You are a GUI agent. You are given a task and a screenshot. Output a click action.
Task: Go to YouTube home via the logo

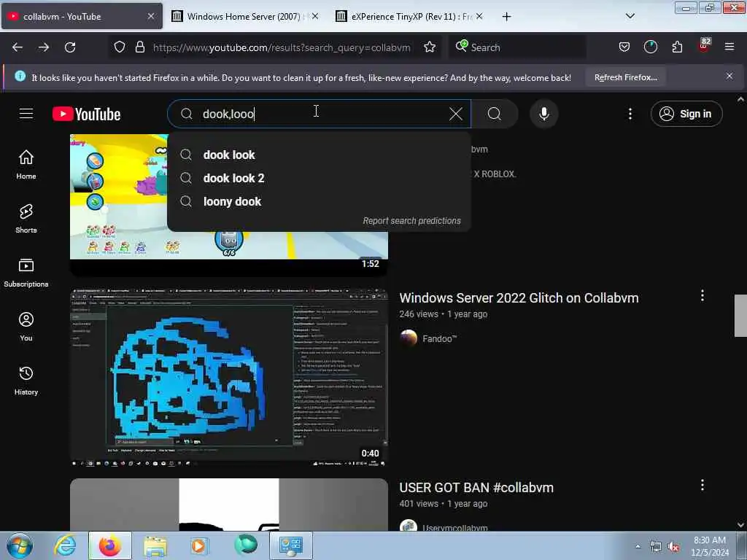(x=87, y=114)
